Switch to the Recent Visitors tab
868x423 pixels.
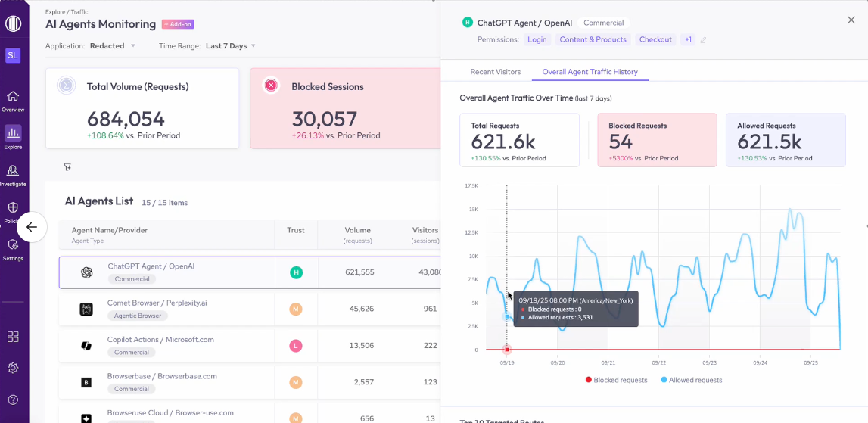coord(495,72)
